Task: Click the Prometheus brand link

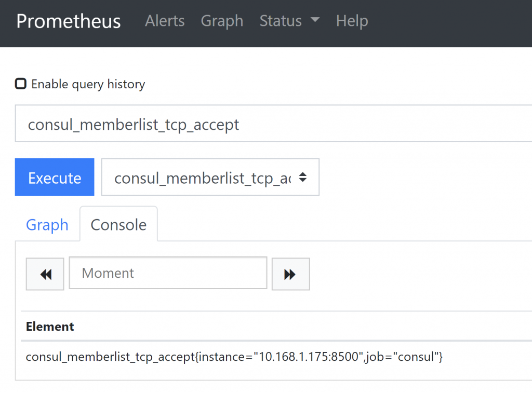Action: [x=69, y=21]
